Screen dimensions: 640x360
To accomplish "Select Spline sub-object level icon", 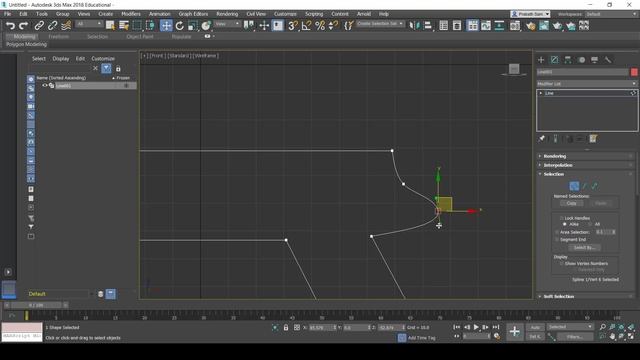I will 595,186.
